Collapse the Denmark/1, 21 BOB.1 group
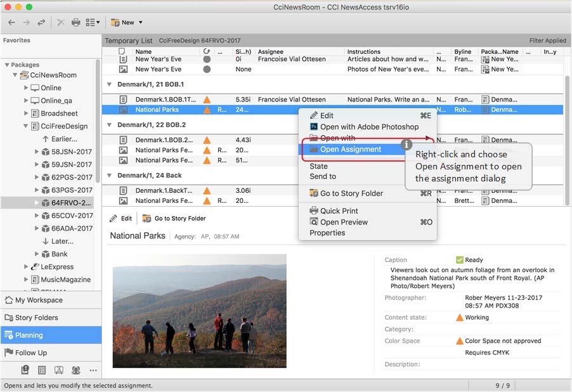This screenshot has height=392, width=572. tap(109, 84)
